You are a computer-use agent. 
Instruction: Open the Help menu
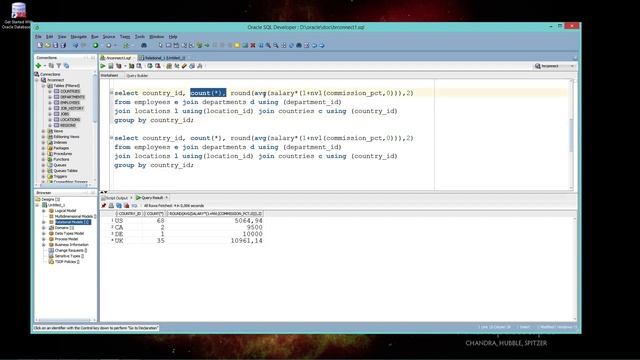tap(173, 37)
